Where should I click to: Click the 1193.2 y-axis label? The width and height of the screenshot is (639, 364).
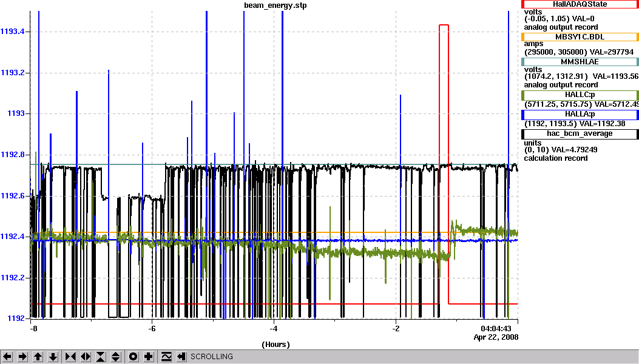coord(12,73)
